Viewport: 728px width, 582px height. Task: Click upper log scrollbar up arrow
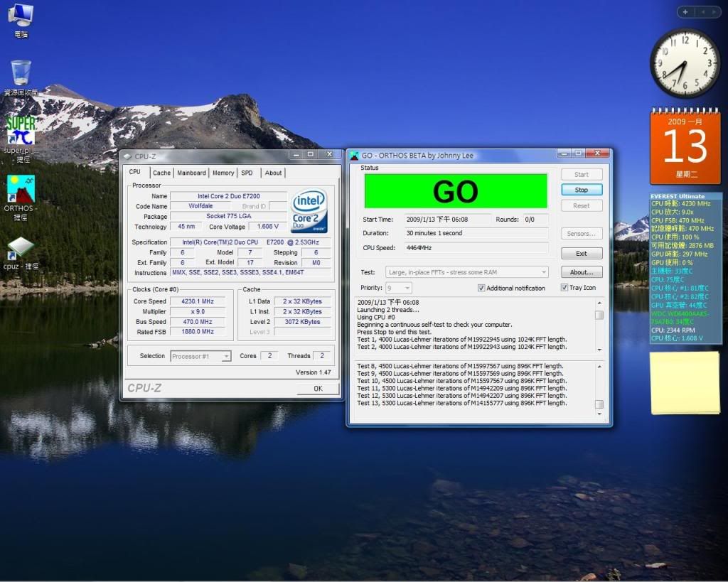tap(599, 303)
